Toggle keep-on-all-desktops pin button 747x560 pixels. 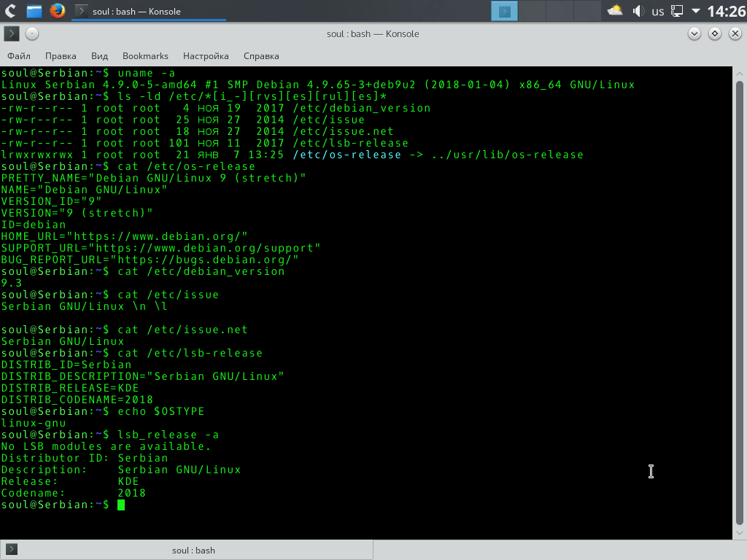(32, 34)
